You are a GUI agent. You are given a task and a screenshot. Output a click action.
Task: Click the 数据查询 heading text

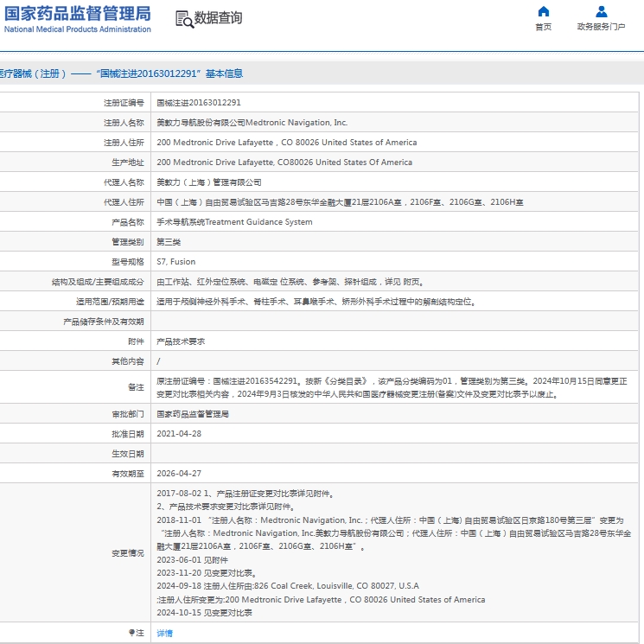point(218,17)
